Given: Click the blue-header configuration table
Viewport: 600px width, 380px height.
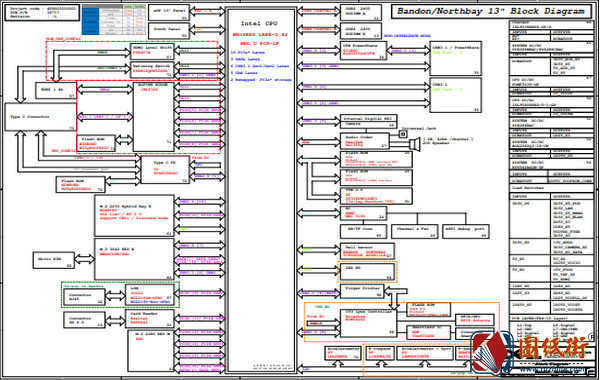Looking at the screenshot, I should 114,20.
